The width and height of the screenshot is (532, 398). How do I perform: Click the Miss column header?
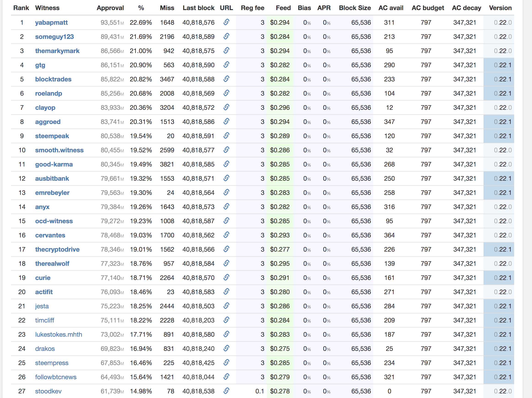pyautogui.click(x=167, y=8)
